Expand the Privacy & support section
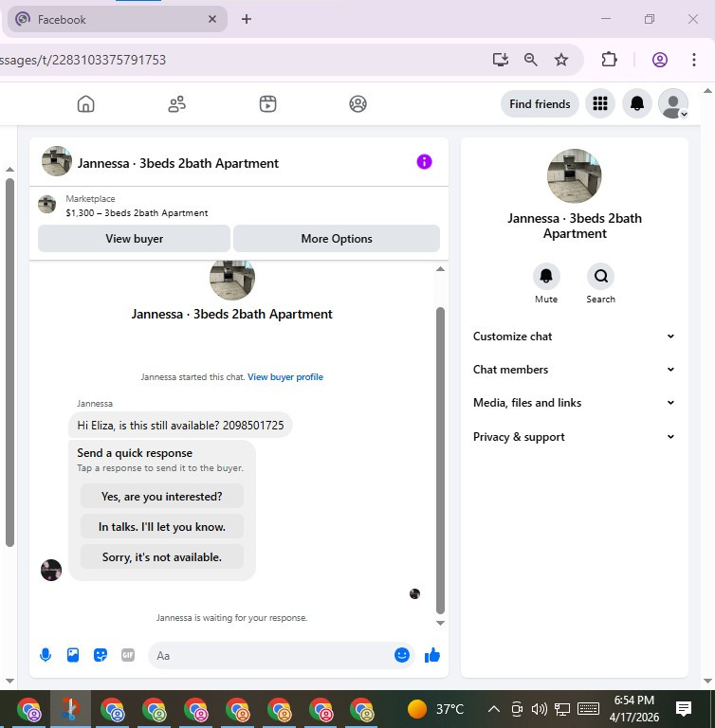The height and width of the screenshot is (728, 715). tap(574, 437)
